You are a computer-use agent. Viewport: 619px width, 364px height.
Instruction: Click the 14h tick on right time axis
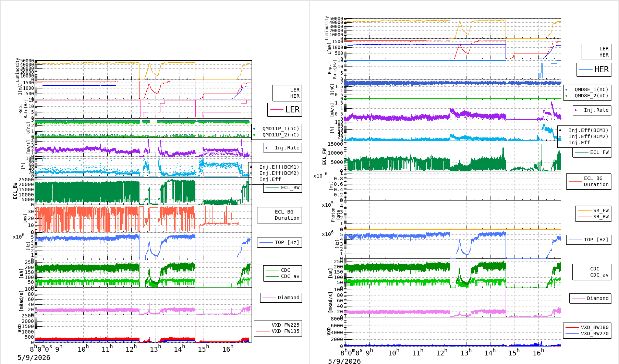(x=490, y=352)
